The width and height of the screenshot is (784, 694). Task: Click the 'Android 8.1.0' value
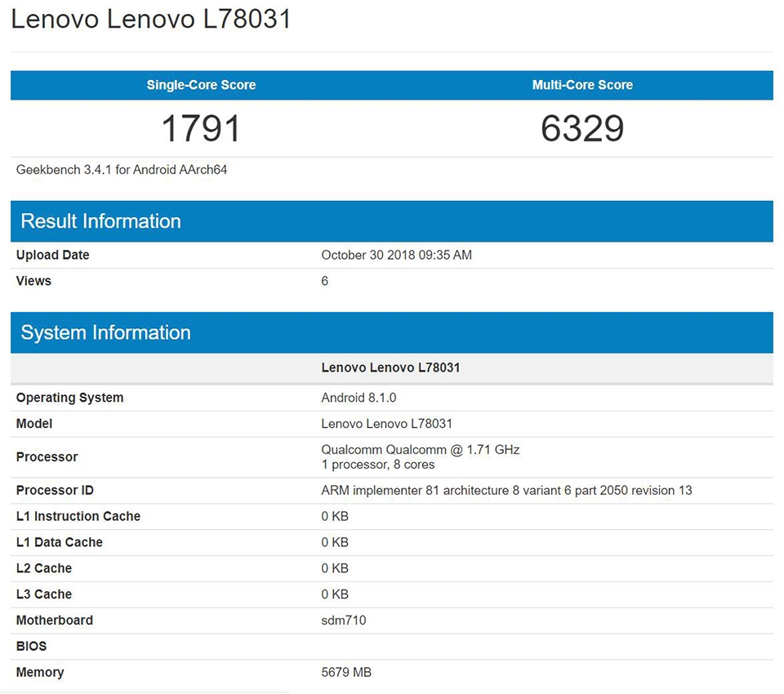(359, 398)
